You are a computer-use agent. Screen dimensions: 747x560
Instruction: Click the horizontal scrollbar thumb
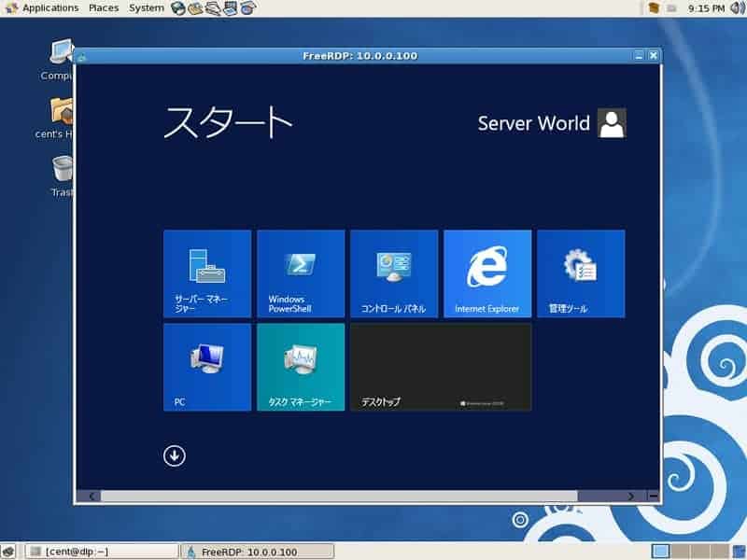[x=339, y=497]
